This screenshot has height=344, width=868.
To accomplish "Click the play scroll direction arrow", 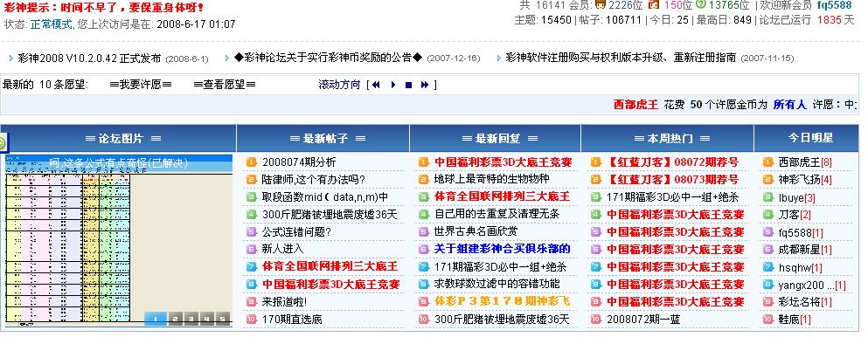I will tap(393, 85).
